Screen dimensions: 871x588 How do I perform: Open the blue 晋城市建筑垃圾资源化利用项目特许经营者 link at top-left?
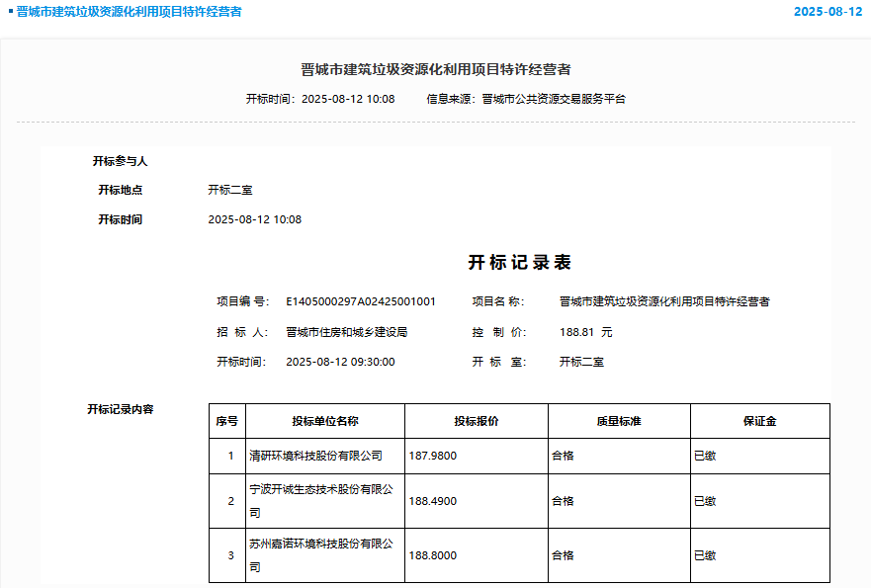coord(129,12)
